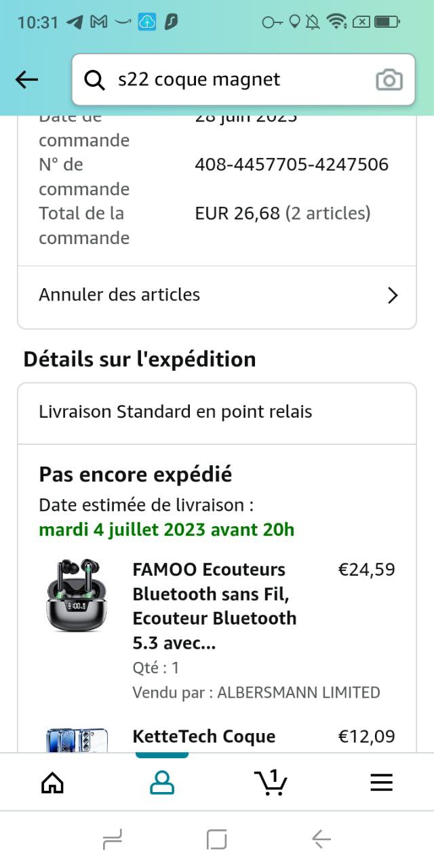The height and width of the screenshot is (868, 434).
Task: Open the hamburger menu
Action: point(381,783)
